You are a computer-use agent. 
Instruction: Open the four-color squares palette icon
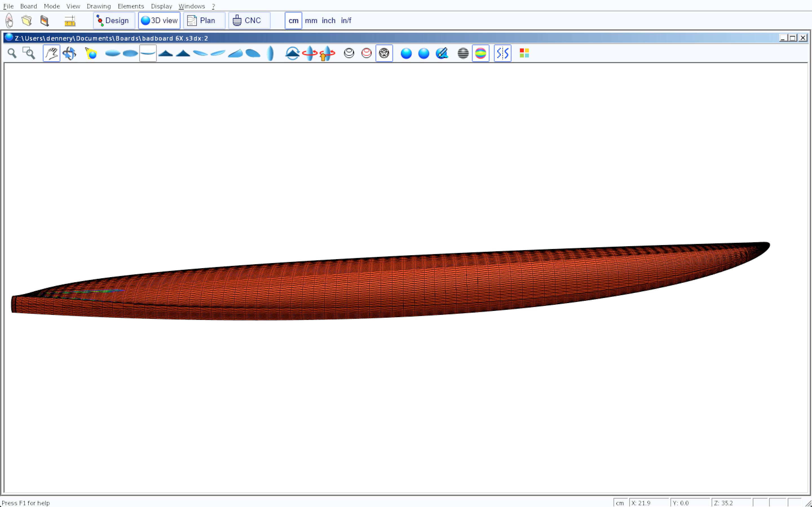click(x=524, y=53)
